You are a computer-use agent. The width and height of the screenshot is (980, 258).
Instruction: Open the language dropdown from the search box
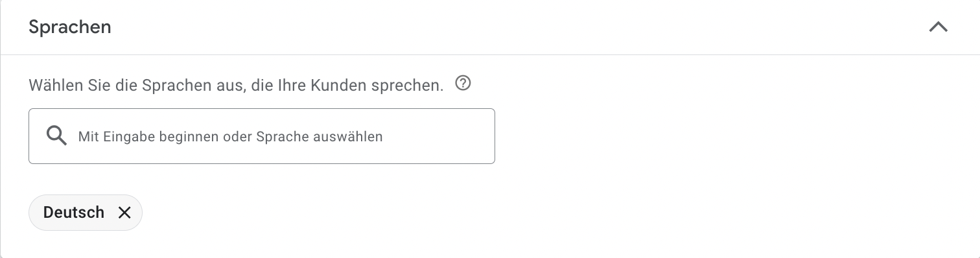262,136
